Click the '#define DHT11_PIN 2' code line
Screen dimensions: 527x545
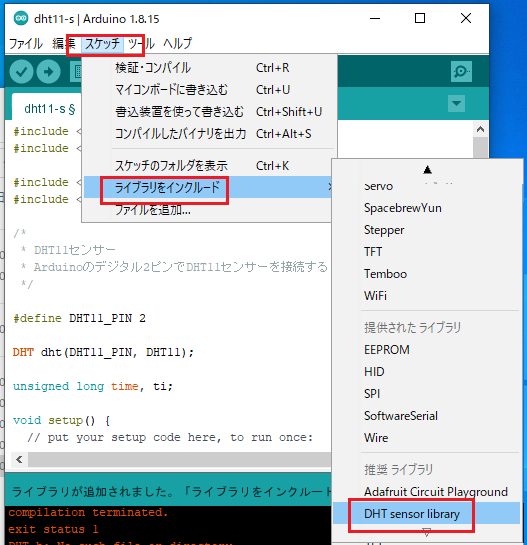[79, 318]
